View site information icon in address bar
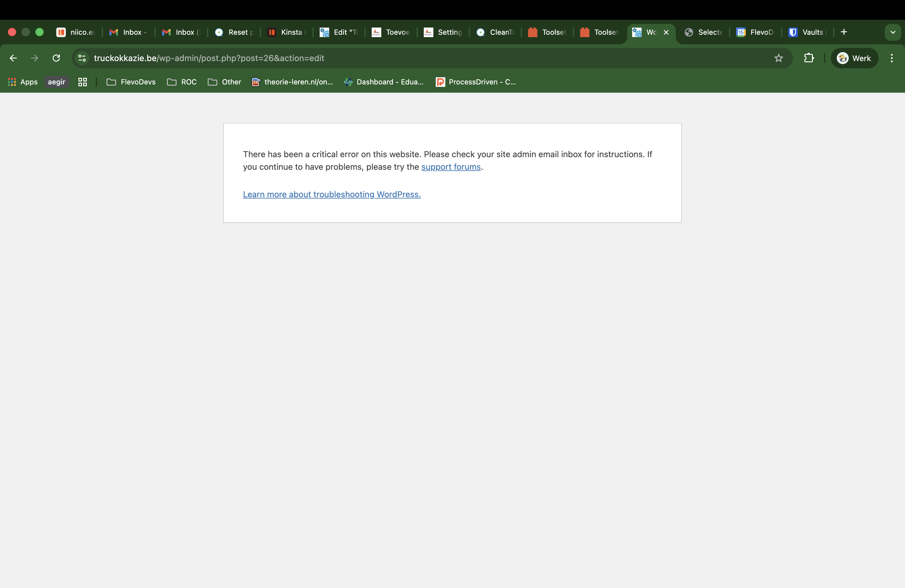Viewport: 905px width, 588px height. 82,58
